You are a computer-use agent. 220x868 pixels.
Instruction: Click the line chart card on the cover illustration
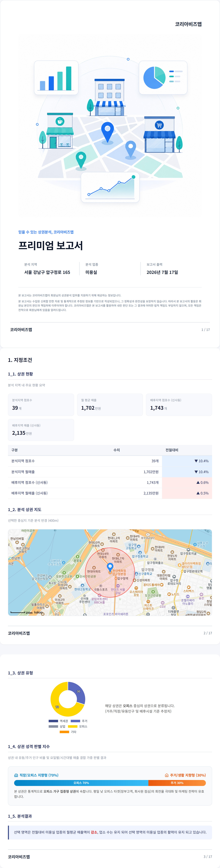pos(110,187)
